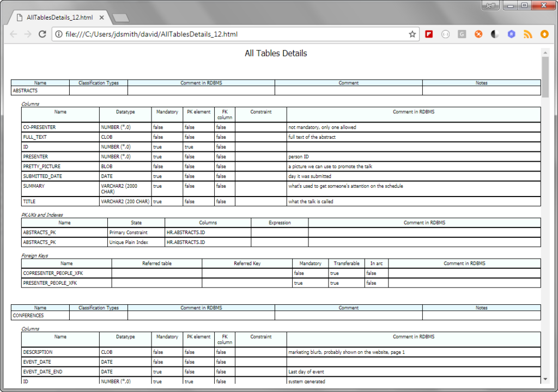Click the Jeff profile button

(491, 5)
